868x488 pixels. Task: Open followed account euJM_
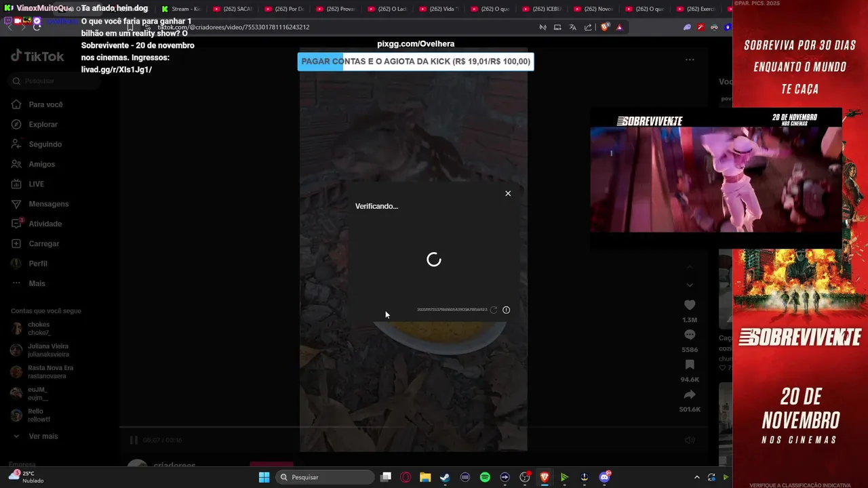pyautogui.click(x=37, y=394)
